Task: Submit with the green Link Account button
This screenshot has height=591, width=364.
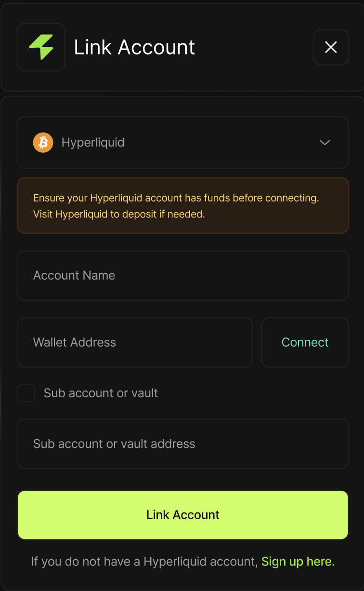Action: pyautogui.click(x=183, y=515)
